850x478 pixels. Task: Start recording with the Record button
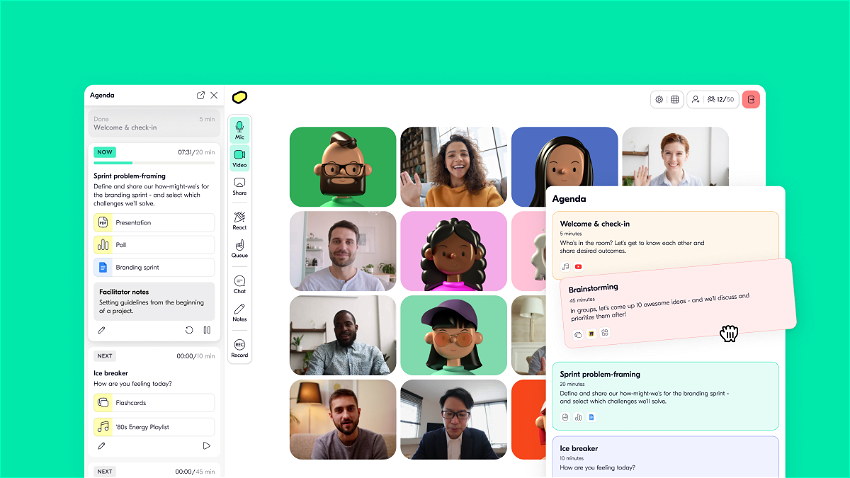tap(239, 348)
